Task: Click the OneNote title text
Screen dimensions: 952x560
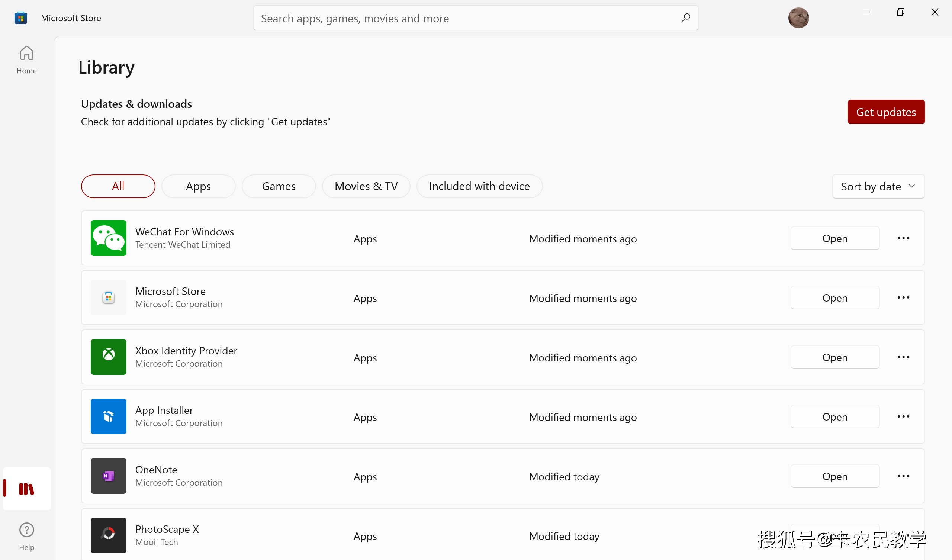Action: point(156,470)
